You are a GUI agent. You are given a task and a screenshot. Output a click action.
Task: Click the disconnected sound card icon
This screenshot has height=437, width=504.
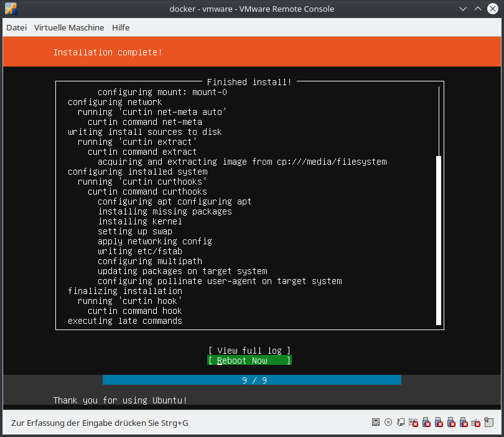(x=413, y=423)
